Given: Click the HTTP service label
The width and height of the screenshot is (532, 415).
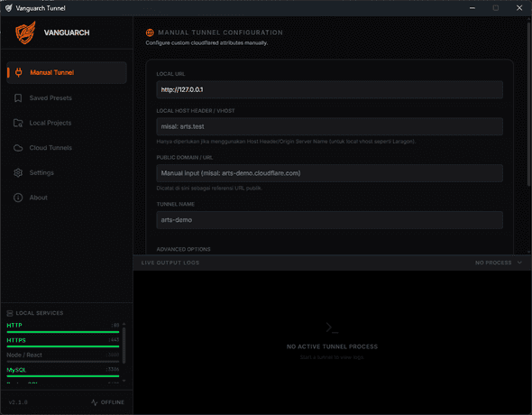Looking at the screenshot, I should pyautogui.click(x=14, y=326).
